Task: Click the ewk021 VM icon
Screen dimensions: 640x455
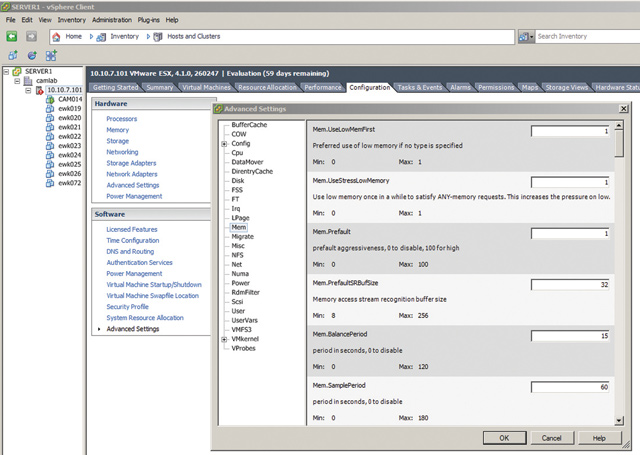Action: point(50,127)
